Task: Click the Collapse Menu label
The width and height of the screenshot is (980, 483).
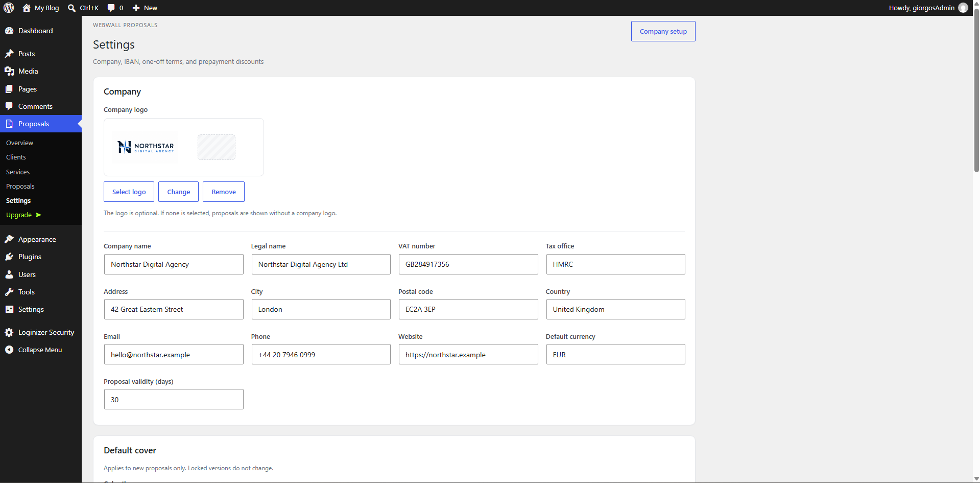Action: (40, 350)
